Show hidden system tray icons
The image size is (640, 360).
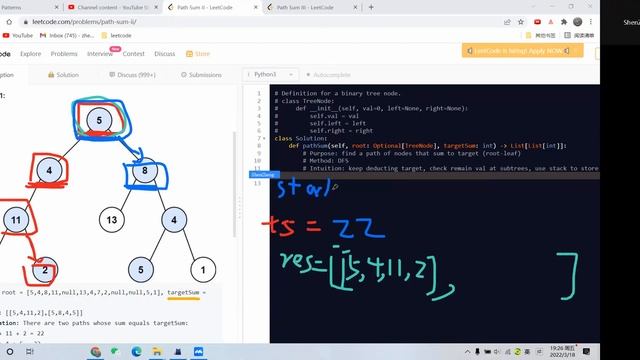pos(468,351)
